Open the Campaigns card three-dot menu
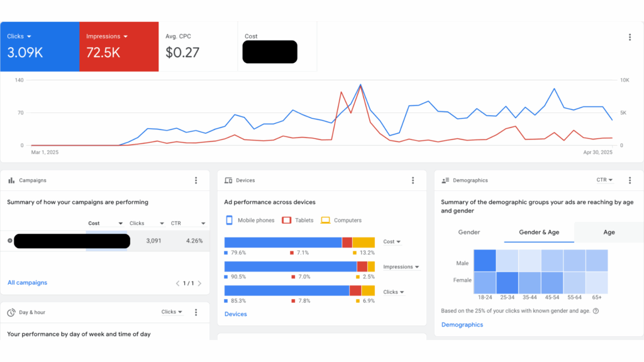Image resolution: width=644 pixels, height=362 pixels. point(196,180)
